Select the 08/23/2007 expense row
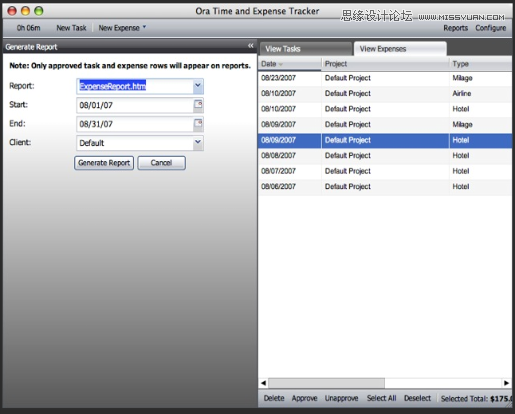 [385, 78]
